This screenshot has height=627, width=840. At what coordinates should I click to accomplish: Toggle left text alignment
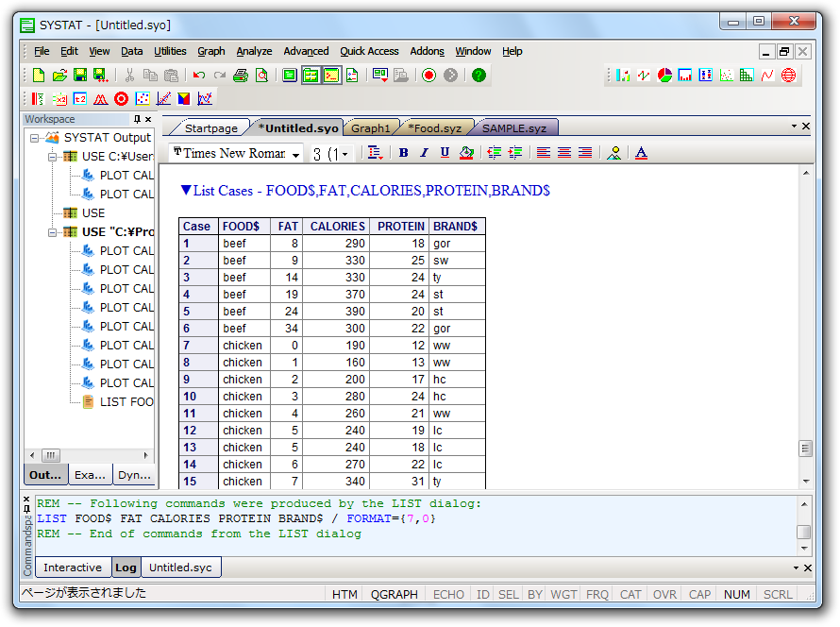coord(544,153)
